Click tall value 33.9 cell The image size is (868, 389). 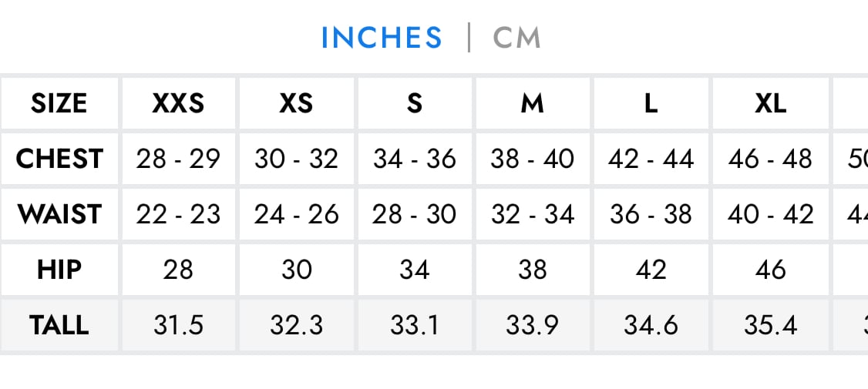(x=533, y=325)
